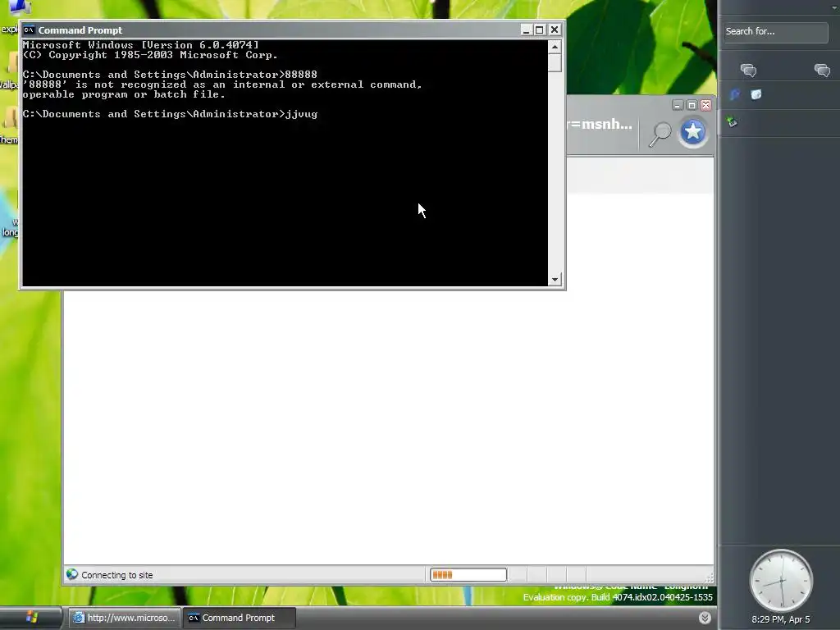Viewport: 840px width, 630px height.
Task: Minimize the Command Prompt window
Action: [526, 30]
